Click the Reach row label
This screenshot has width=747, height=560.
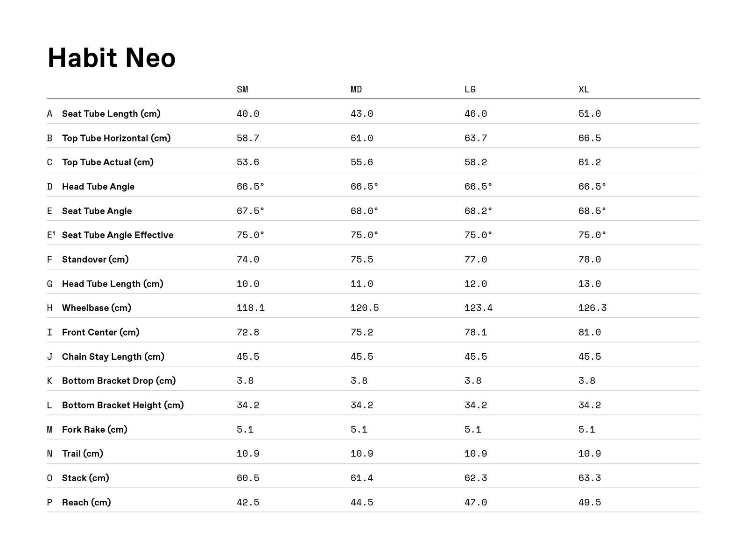[x=86, y=502]
